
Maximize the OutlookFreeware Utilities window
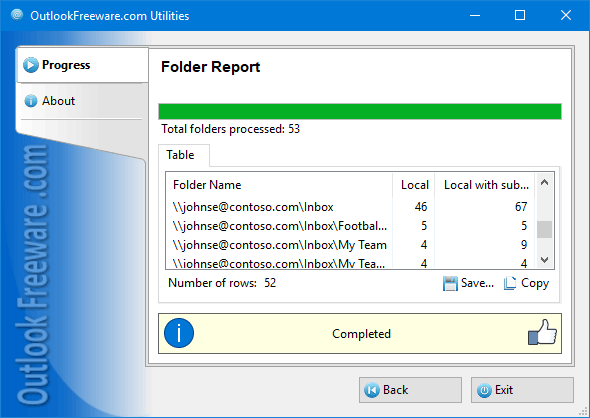tap(520, 15)
